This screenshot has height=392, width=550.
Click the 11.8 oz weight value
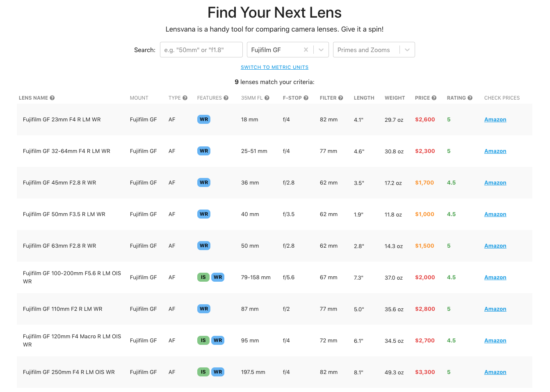(393, 214)
